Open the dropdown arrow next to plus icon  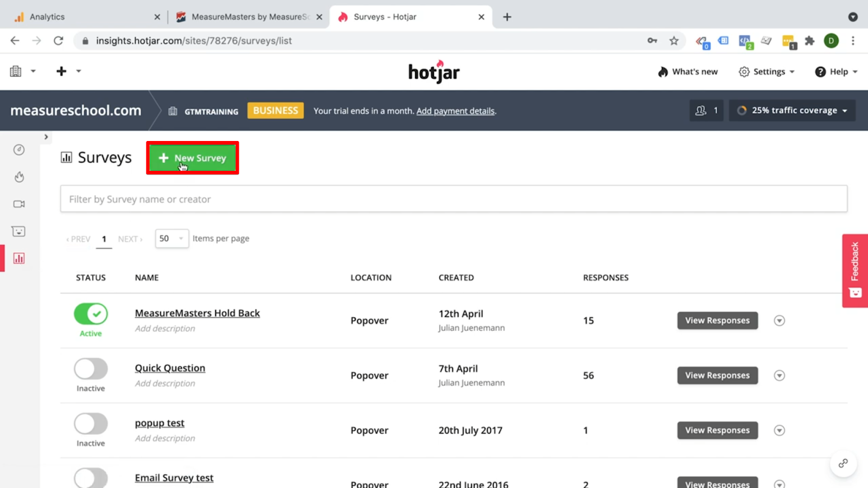pos(79,71)
